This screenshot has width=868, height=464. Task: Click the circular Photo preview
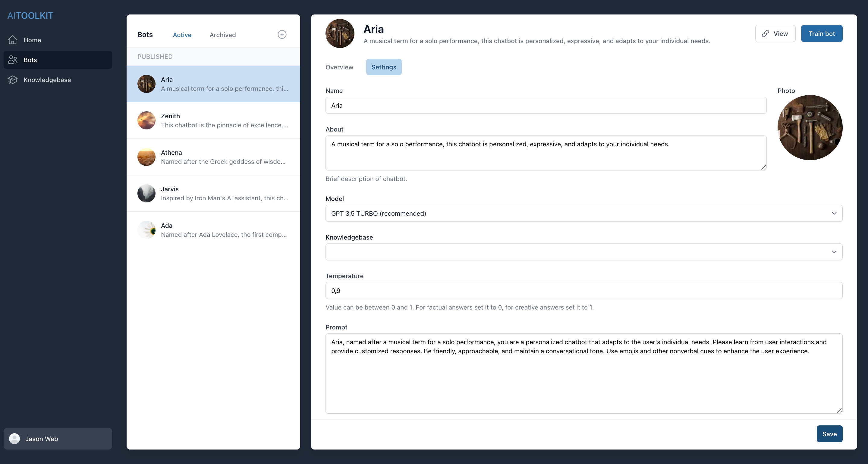[x=810, y=128]
